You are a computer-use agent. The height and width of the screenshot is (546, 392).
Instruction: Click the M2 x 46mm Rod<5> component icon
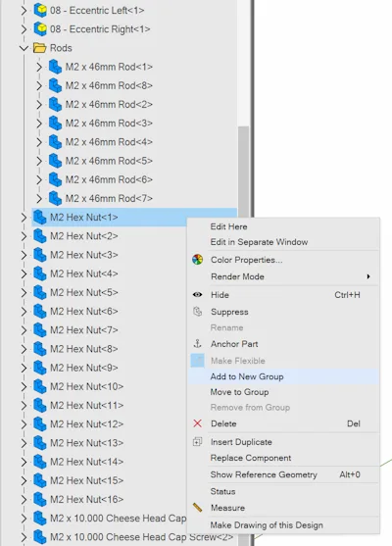[x=55, y=161]
